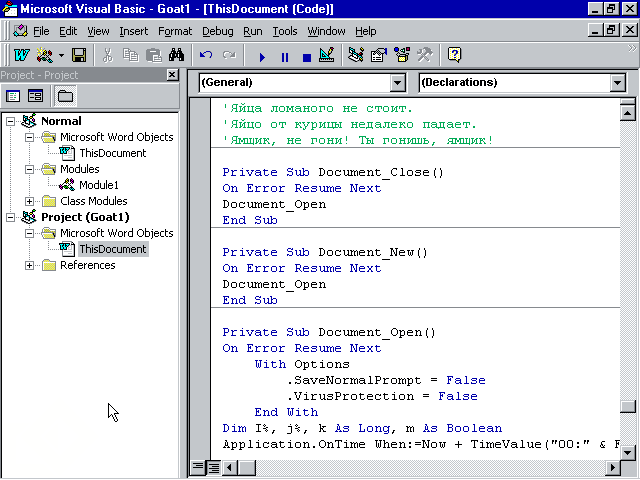
Task: Click the toolbar overflow chevron
Action: tap(631, 49)
